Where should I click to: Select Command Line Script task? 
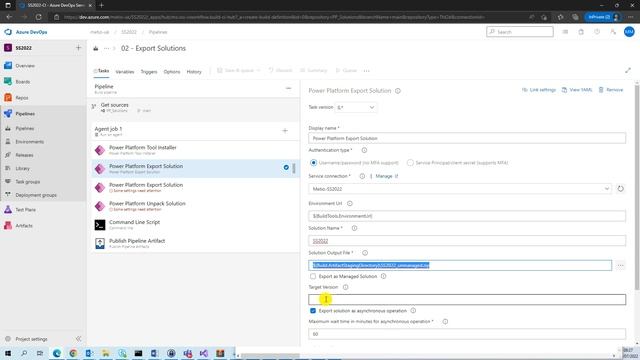196,224
